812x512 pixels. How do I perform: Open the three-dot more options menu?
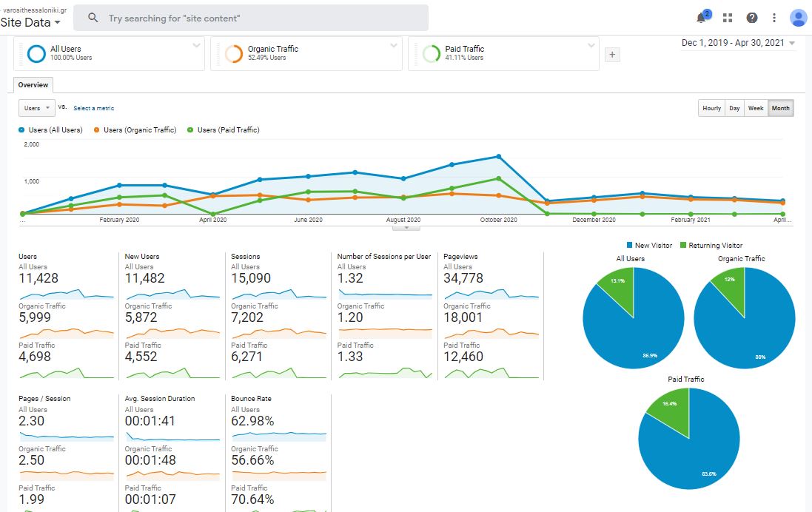[x=774, y=18]
